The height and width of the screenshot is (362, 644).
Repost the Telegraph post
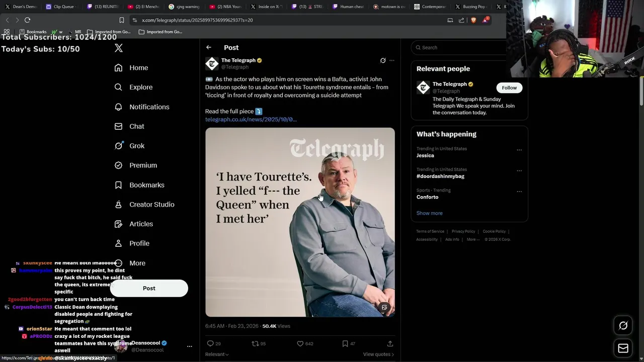255,343
